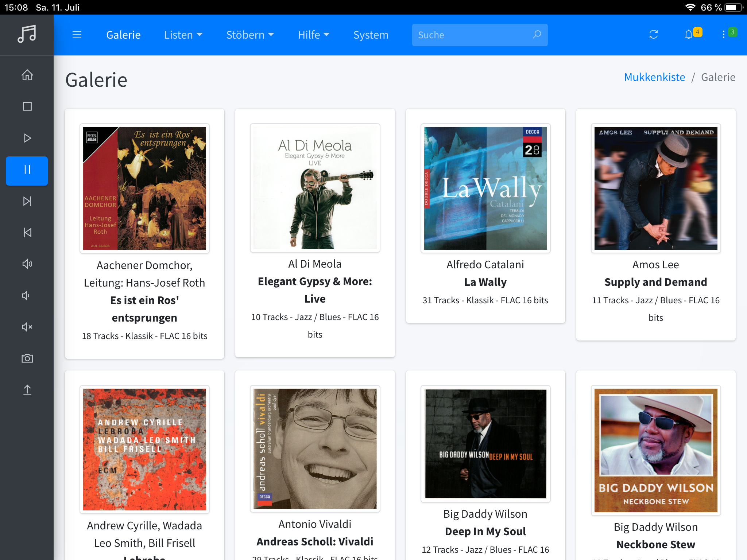Click the title Elegant Gypsy & More: Live
Viewport: 747px width, 560px height.
(x=315, y=290)
